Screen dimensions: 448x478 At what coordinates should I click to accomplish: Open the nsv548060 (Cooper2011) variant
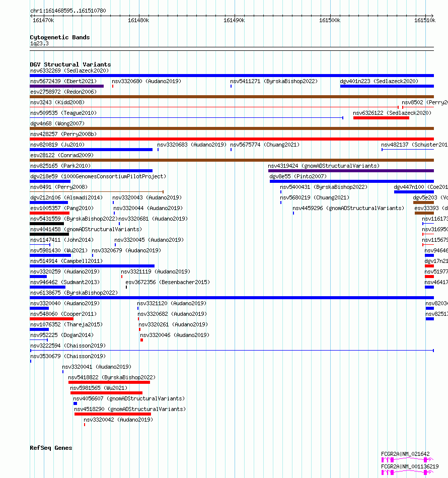pos(63,314)
